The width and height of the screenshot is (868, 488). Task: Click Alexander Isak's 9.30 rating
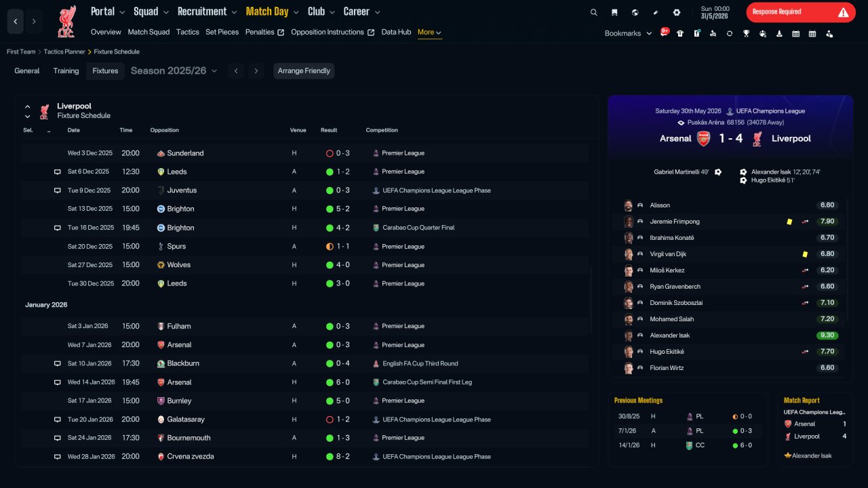[x=827, y=335]
